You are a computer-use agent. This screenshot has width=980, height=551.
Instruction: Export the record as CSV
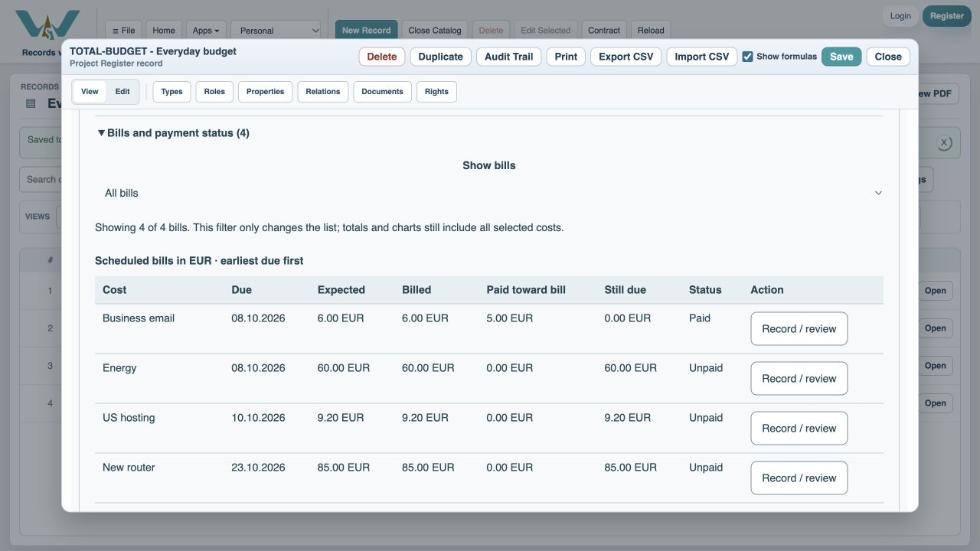[x=626, y=57]
